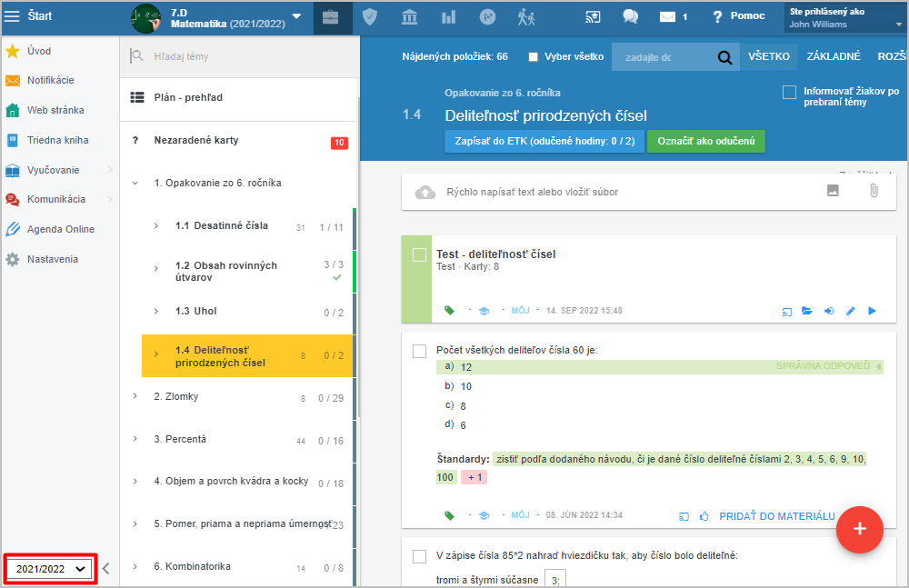909x588 pixels.
Task: Click the zadajte search input in header
Action: tap(664, 57)
